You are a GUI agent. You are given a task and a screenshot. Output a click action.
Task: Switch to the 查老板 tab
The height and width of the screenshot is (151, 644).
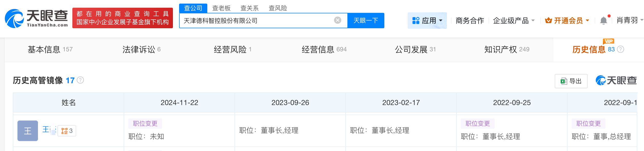pos(221,8)
